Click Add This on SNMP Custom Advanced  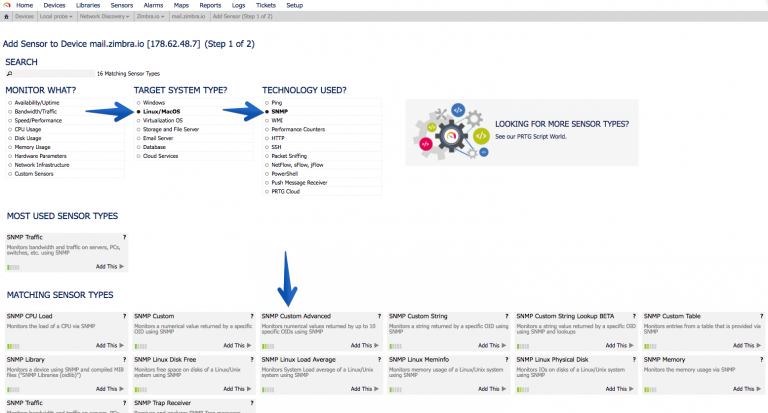pyautogui.click(x=364, y=345)
